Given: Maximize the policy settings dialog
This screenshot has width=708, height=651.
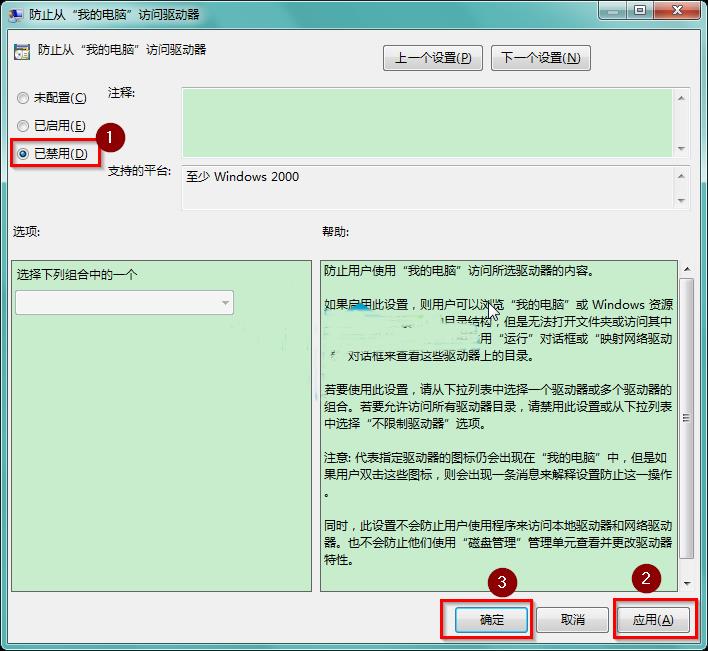Looking at the screenshot, I should point(638,11).
